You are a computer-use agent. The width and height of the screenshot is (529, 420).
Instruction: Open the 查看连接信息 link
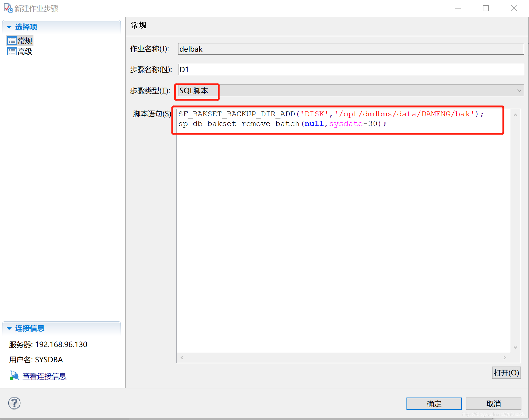coord(44,376)
